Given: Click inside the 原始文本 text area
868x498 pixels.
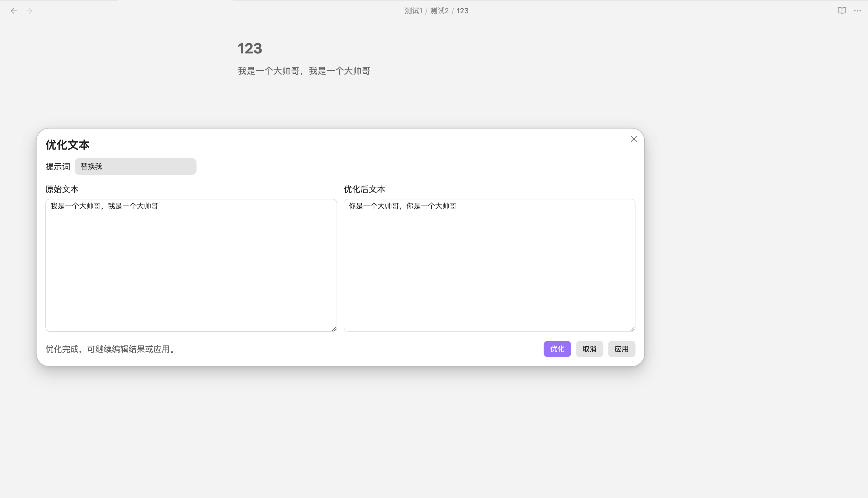Looking at the screenshot, I should (x=191, y=265).
